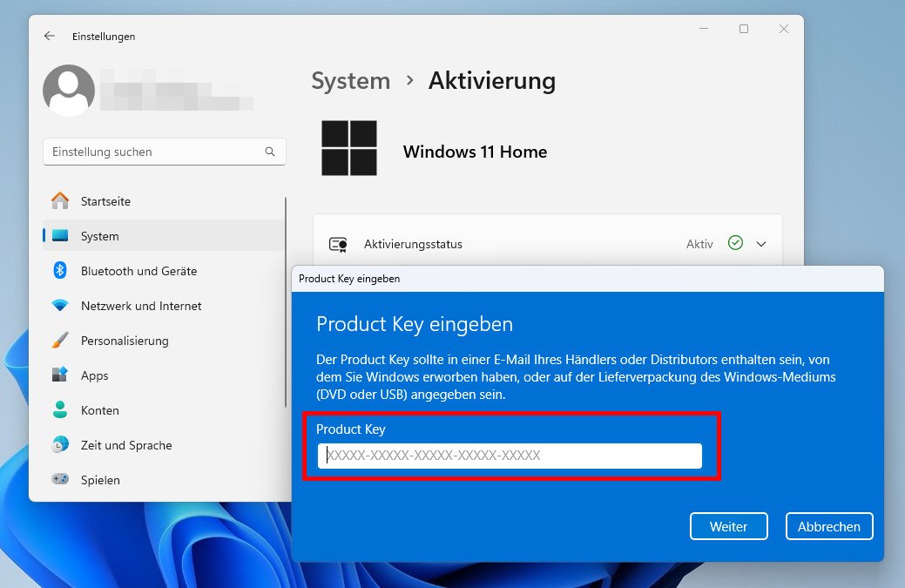Select System in the sidebar
The height and width of the screenshot is (588, 905).
pyautogui.click(x=98, y=235)
